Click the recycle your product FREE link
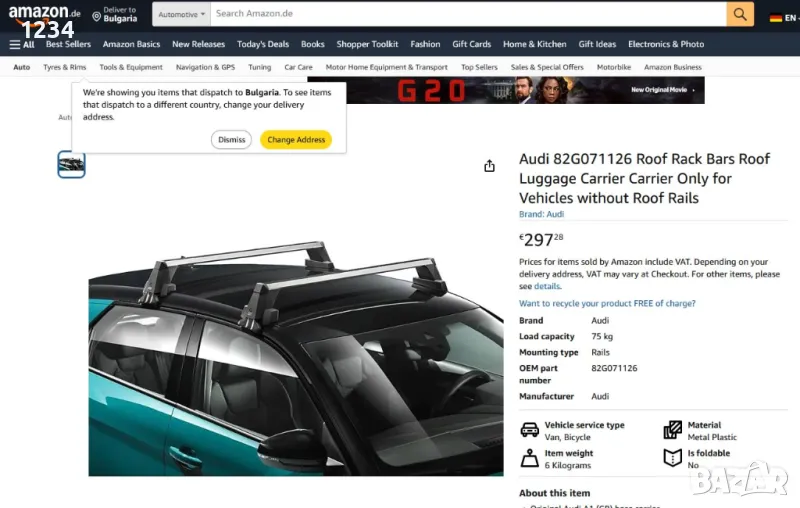 (607, 303)
